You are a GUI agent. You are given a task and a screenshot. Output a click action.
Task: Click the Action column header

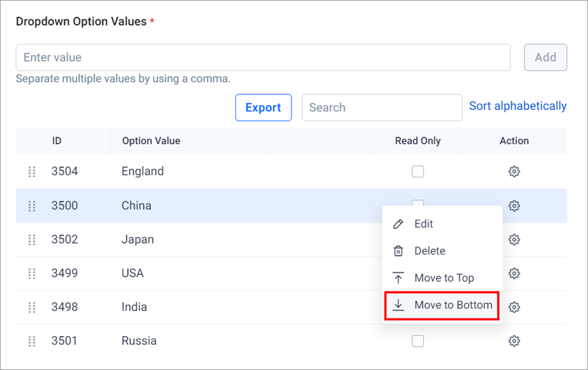click(514, 141)
